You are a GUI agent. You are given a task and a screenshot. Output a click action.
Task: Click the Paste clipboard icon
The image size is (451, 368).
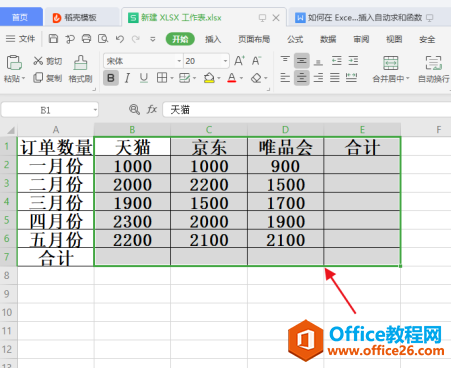pyautogui.click(x=14, y=62)
